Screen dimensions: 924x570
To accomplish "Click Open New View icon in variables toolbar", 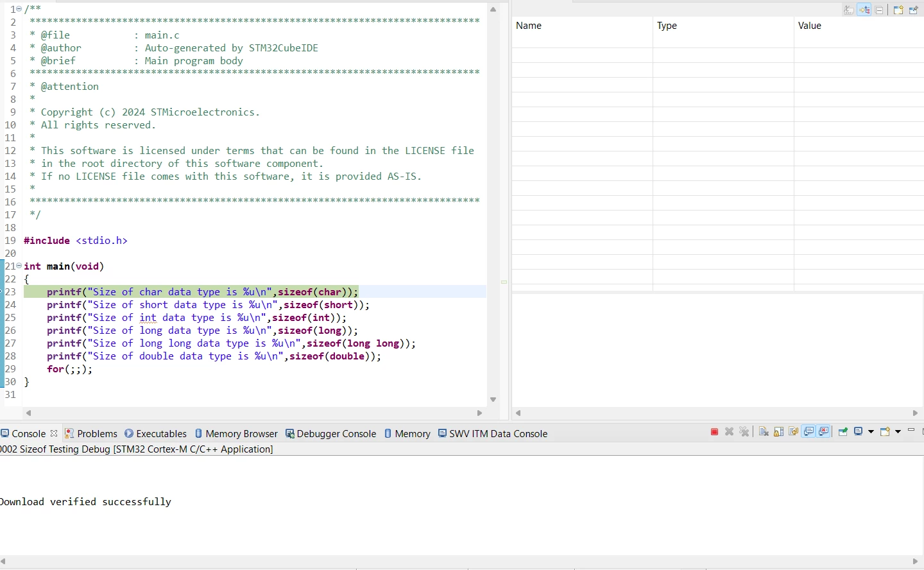I will [898, 10].
